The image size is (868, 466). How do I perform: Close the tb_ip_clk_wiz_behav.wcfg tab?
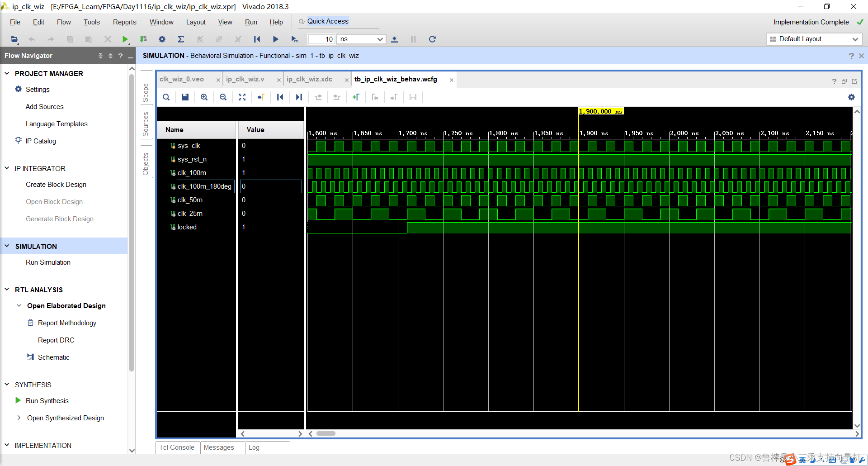pos(451,80)
